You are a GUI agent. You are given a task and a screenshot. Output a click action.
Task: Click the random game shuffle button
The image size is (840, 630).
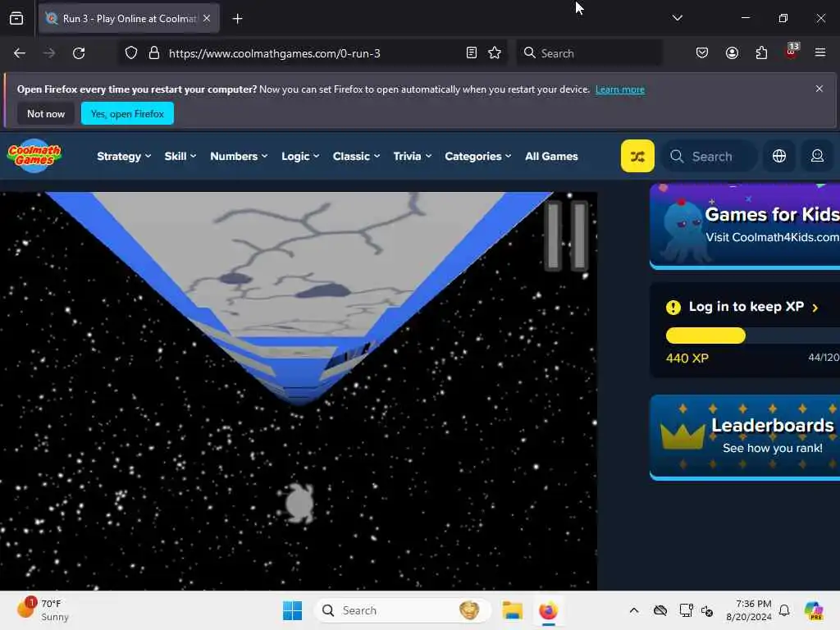coord(637,156)
